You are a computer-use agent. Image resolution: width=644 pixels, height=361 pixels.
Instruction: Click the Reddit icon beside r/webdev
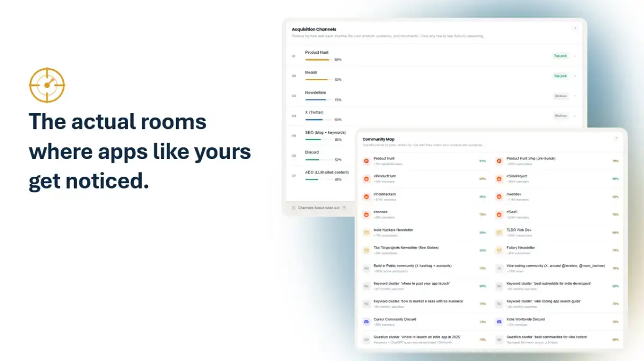pos(499,197)
